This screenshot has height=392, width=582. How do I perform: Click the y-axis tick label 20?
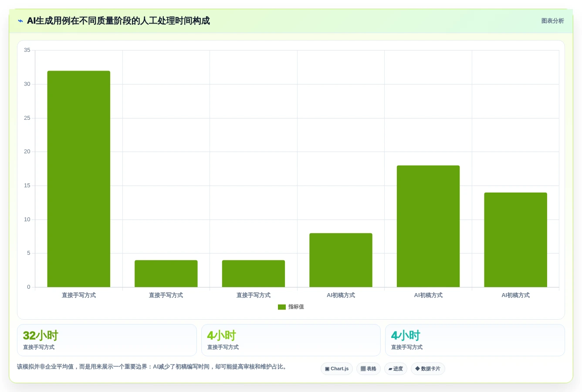(27, 152)
